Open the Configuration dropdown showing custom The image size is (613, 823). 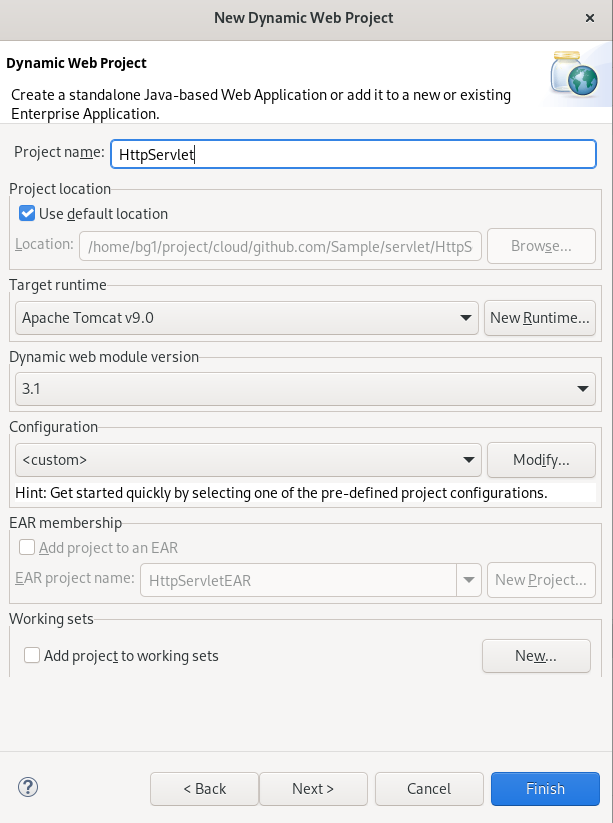pos(248,460)
